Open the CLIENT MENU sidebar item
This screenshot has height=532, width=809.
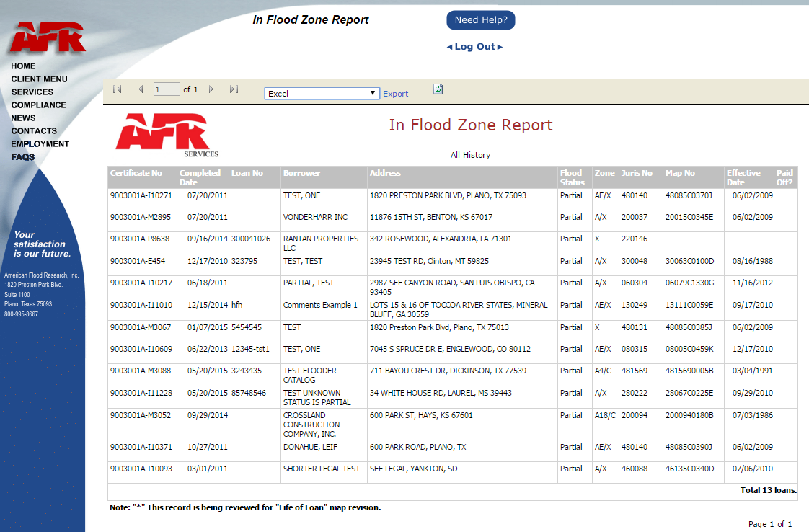point(39,79)
